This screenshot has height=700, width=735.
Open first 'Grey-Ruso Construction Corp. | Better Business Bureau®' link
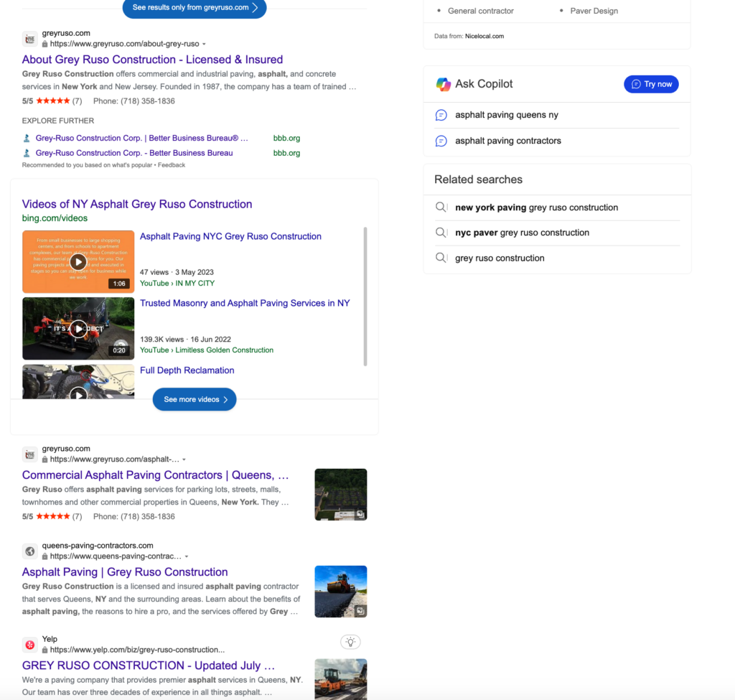click(141, 139)
